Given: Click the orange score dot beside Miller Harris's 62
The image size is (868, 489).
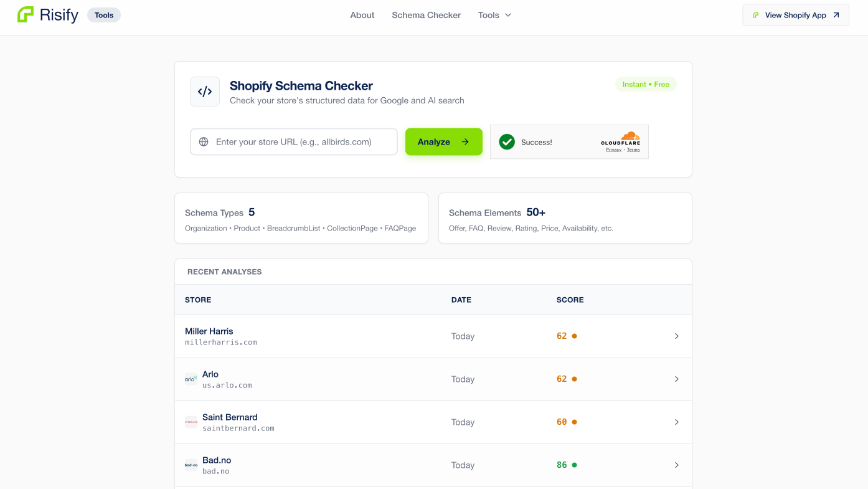Looking at the screenshot, I should 573,335.
